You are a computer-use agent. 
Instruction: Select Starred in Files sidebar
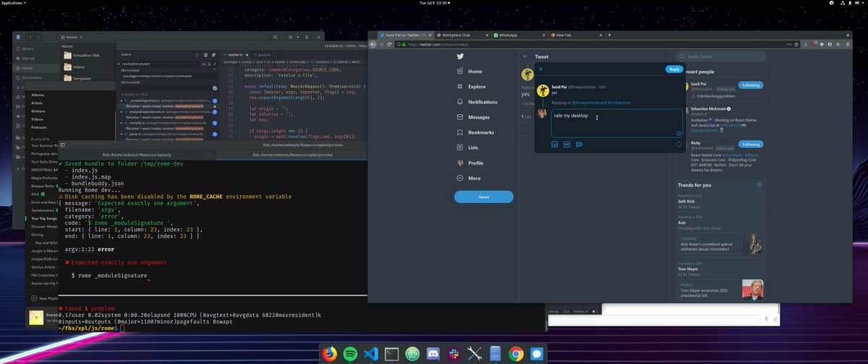coord(29,58)
